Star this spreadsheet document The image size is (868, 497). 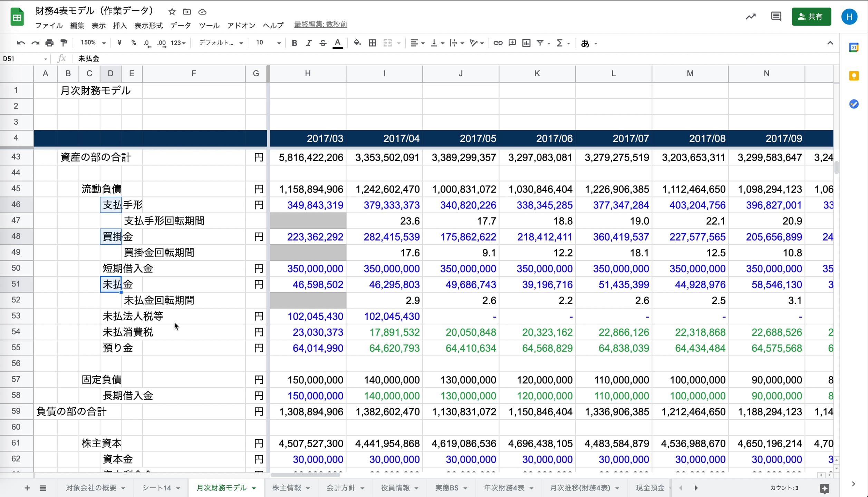(x=172, y=12)
